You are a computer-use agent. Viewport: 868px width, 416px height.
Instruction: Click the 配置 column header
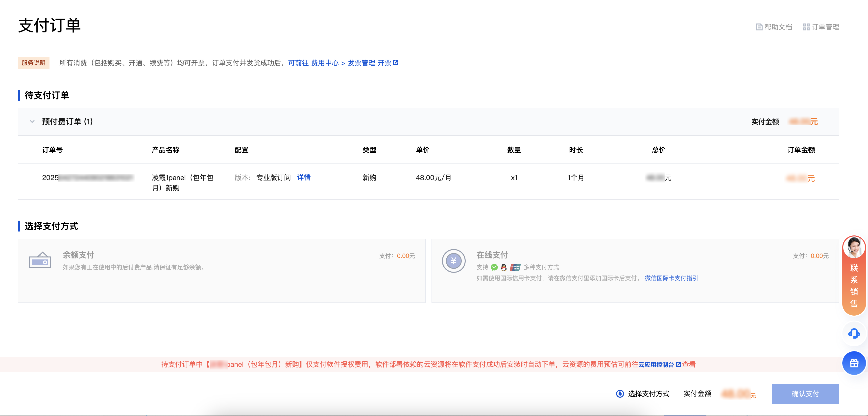click(x=241, y=150)
